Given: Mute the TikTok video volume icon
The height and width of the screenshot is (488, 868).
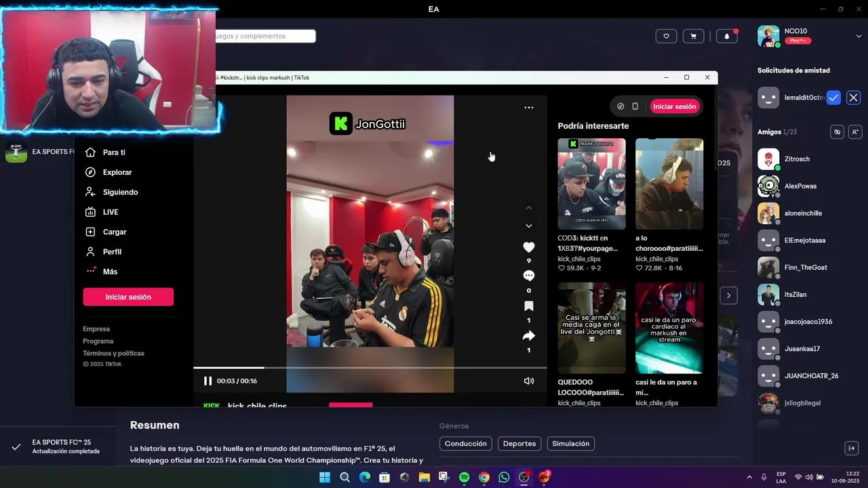Looking at the screenshot, I should click(529, 381).
